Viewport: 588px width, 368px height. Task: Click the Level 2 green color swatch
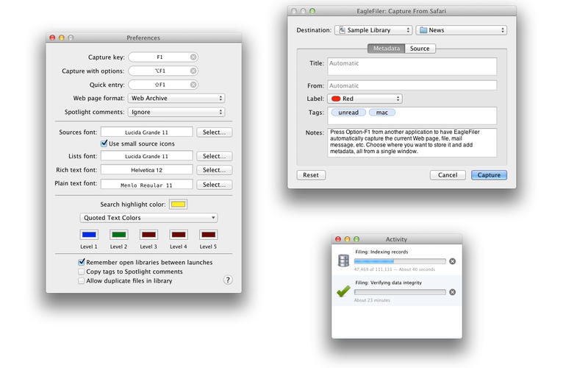(119, 235)
